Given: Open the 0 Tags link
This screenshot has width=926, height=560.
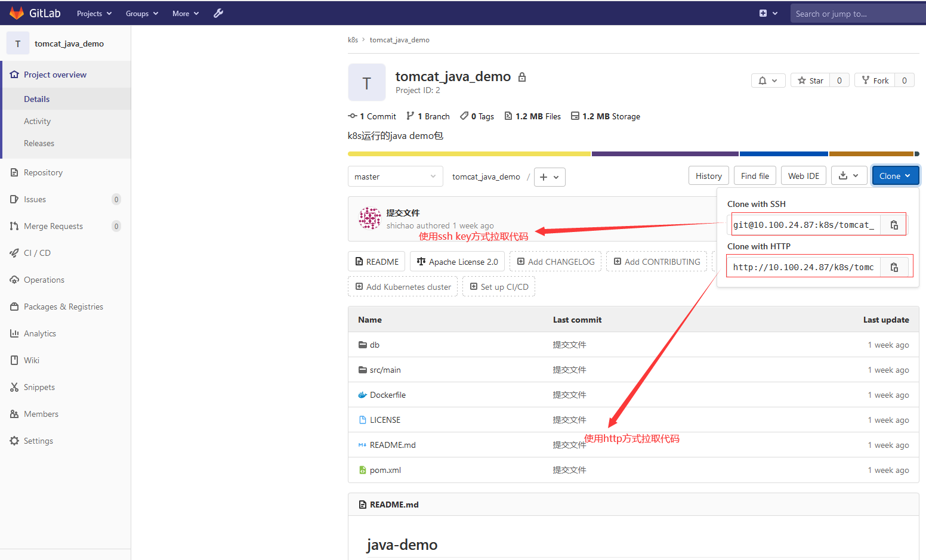Looking at the screenshot, I should pos(477,116).
